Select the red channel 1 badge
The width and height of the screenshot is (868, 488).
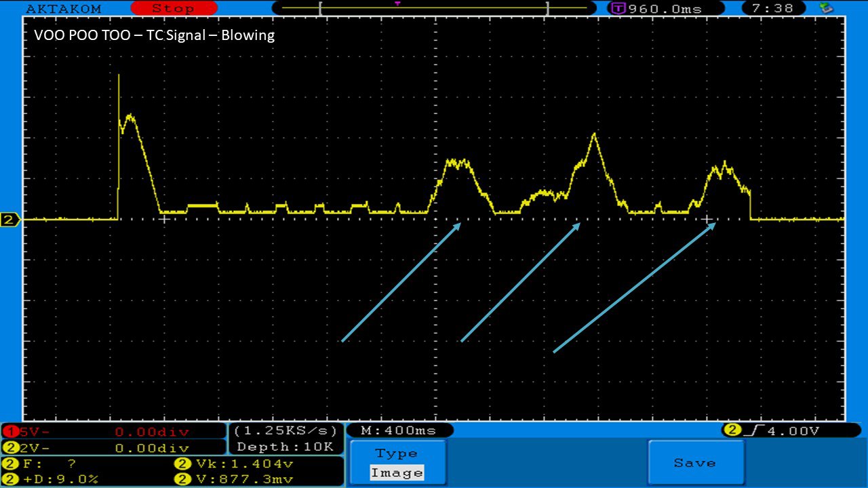[10, 432]
